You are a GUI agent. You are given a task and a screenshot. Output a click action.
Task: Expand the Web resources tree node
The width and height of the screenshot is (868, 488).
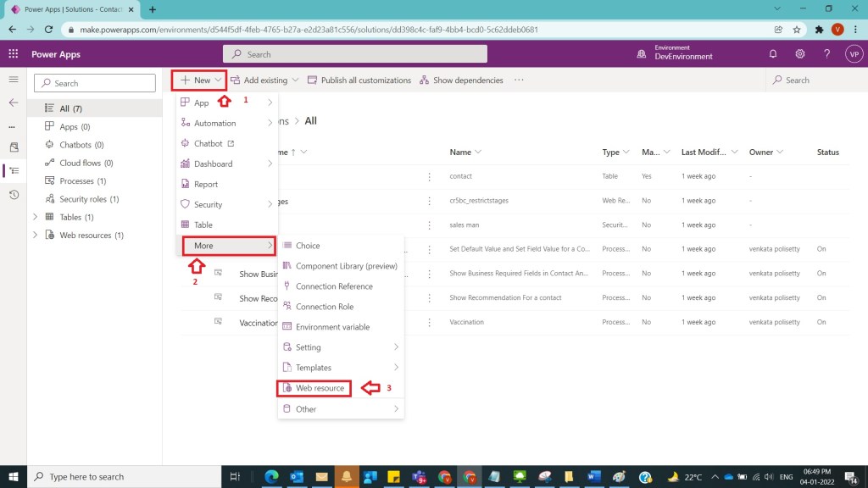pos(35,236)
